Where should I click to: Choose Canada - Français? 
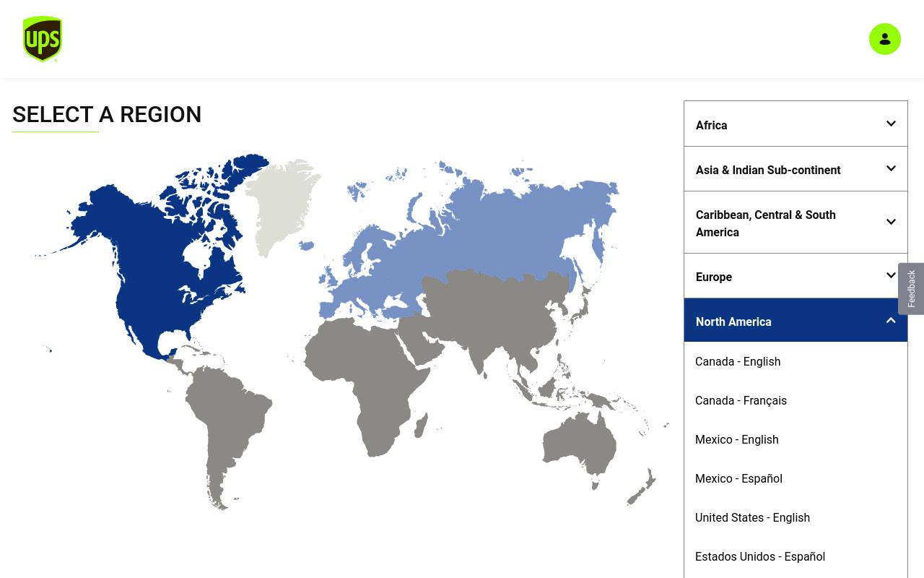click(x=741, y=400)
